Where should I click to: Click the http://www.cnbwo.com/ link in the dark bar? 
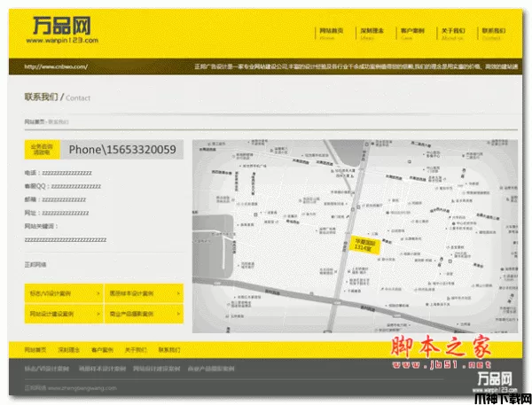56,66
